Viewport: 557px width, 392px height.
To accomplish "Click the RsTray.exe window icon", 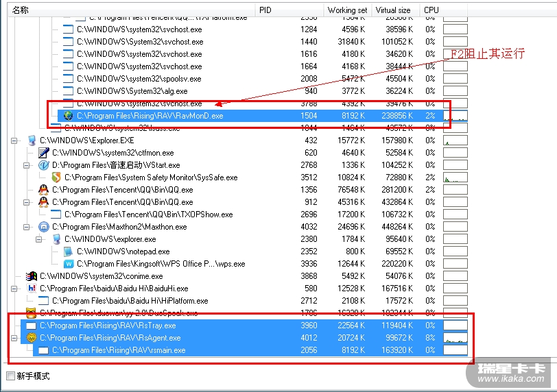I will pyautogui.click(x=32, y=326).
